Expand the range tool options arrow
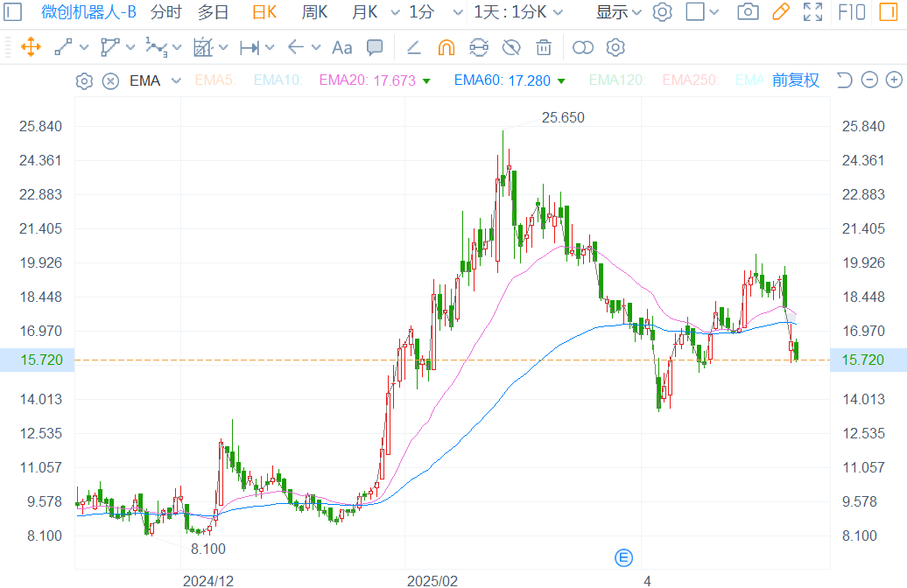Viewport: 907px width, 588px height. coord(270,47)
